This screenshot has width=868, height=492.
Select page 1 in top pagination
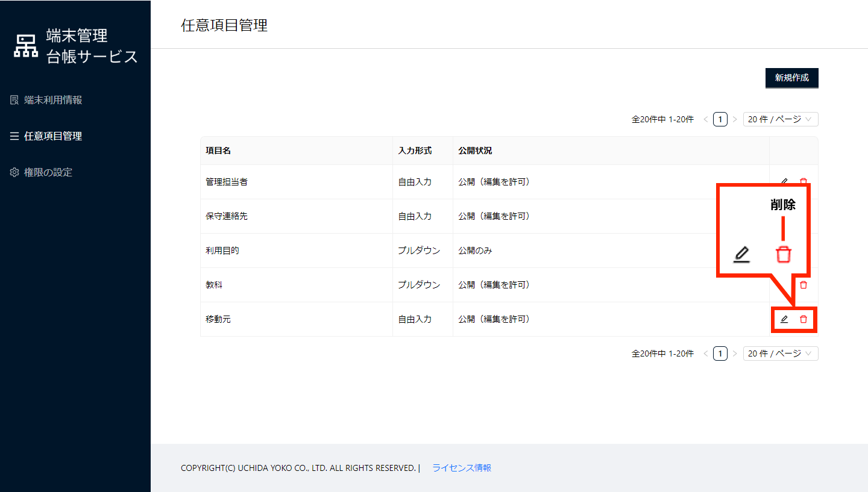tap(720, 119)
